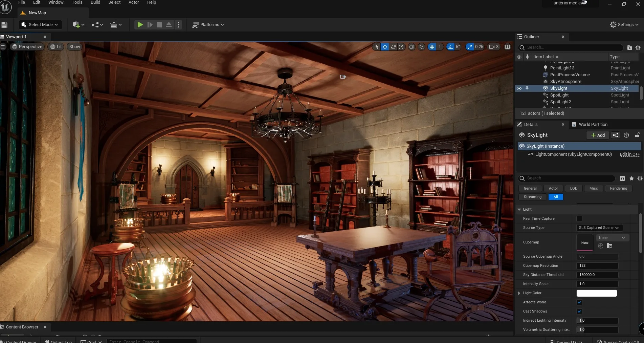Toggle scale snapping in the viewport

470,47
